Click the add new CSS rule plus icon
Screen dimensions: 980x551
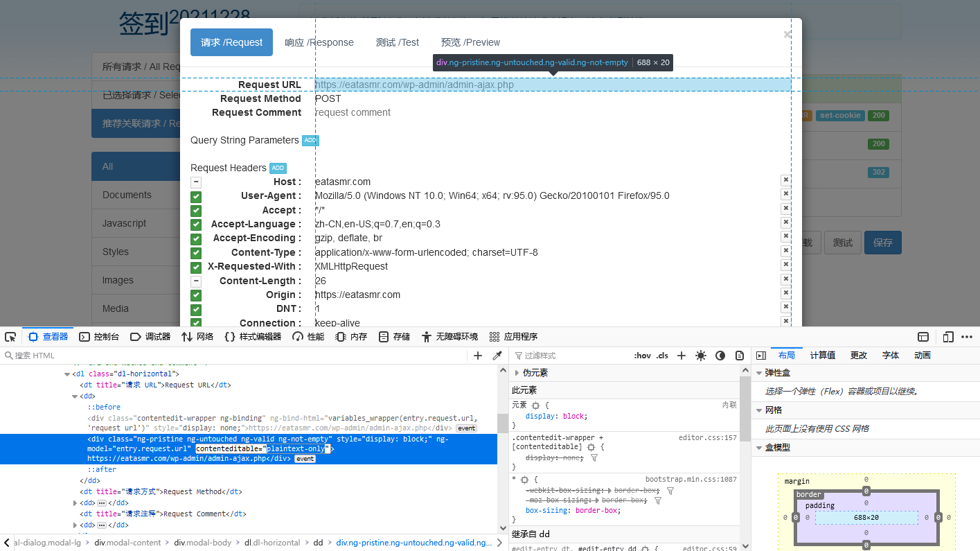[681, 355]
